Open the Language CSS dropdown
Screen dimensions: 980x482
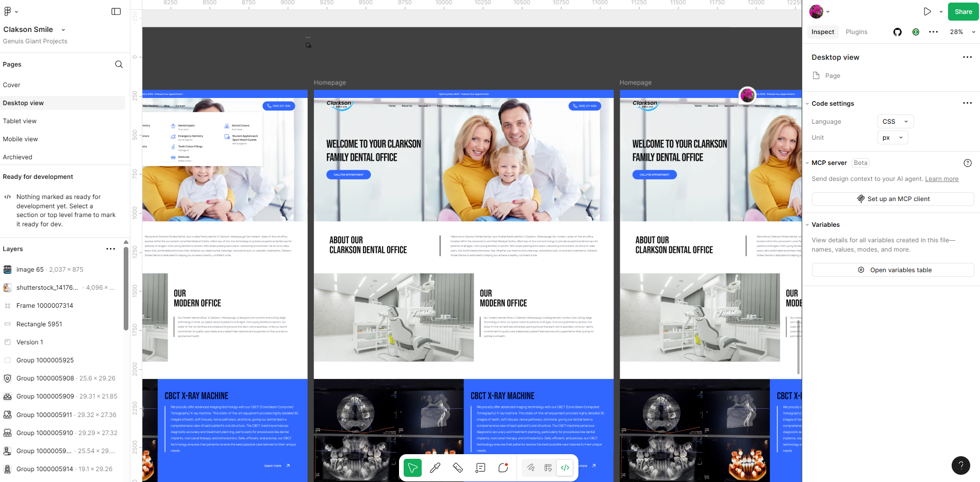coord(895,122)
